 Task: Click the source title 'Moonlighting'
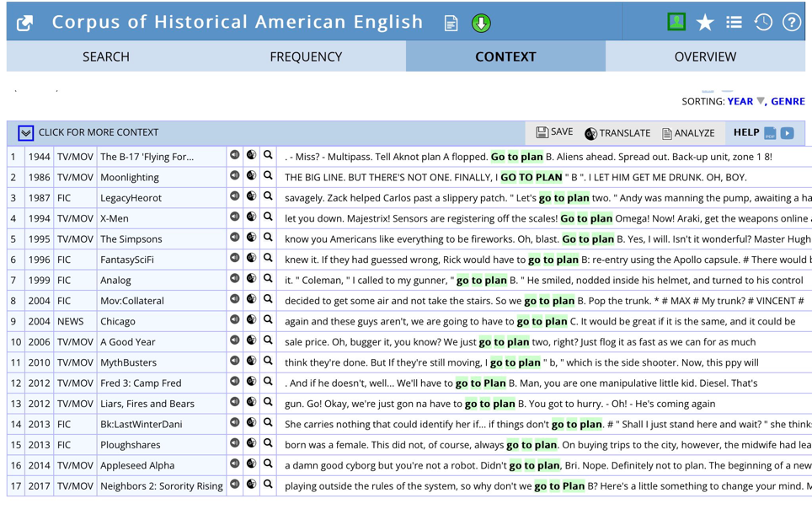click(130, 177)
